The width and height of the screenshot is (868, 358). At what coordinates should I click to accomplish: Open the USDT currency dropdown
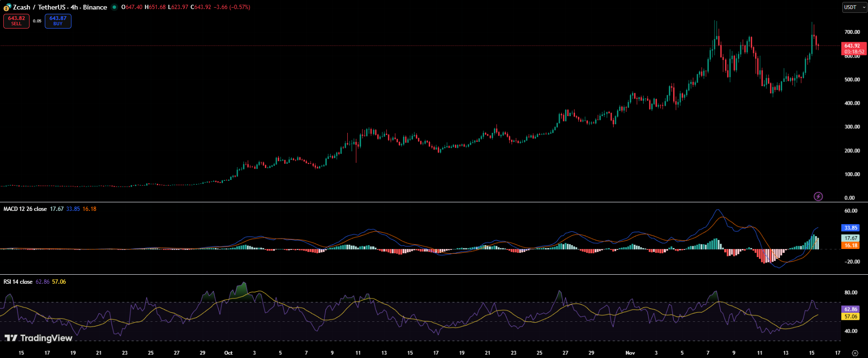854,7
